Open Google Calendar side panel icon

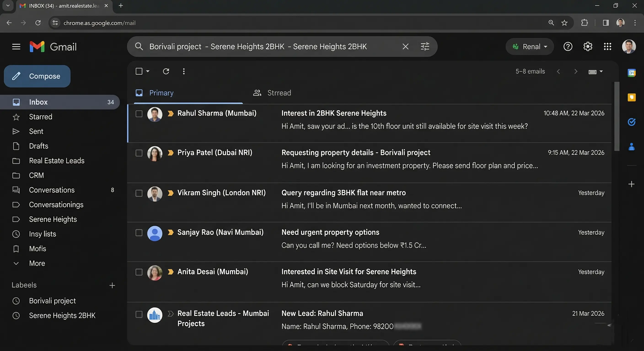[631, 73]
